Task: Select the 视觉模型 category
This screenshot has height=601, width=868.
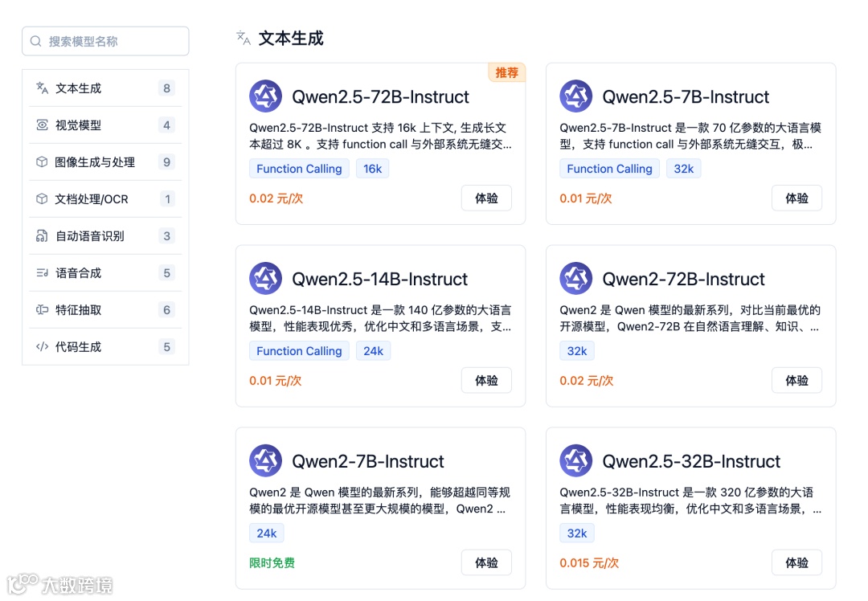Action: pos(105,125)
